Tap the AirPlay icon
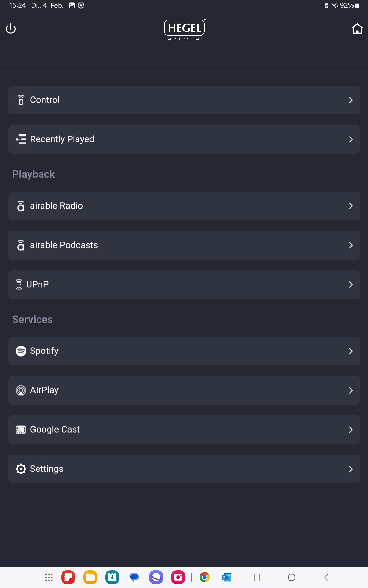Image resolution: width=368 pixels, height=588 pixels. coord(21,390)
